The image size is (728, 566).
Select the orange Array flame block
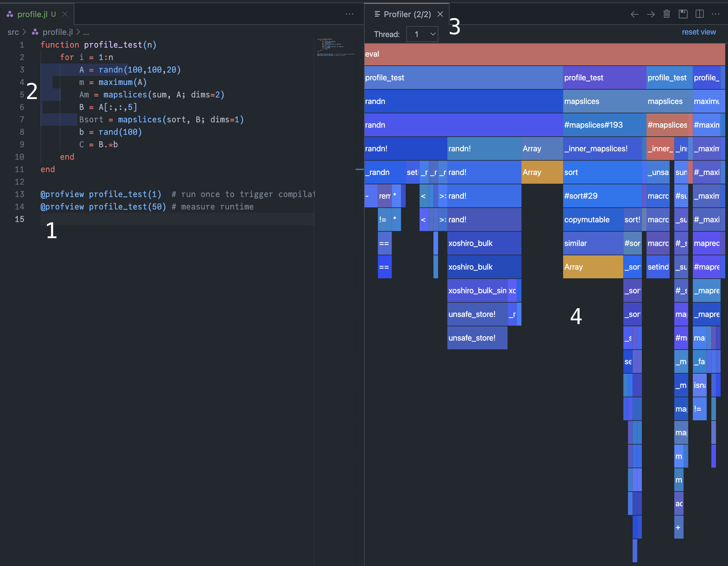coord(542,172)
